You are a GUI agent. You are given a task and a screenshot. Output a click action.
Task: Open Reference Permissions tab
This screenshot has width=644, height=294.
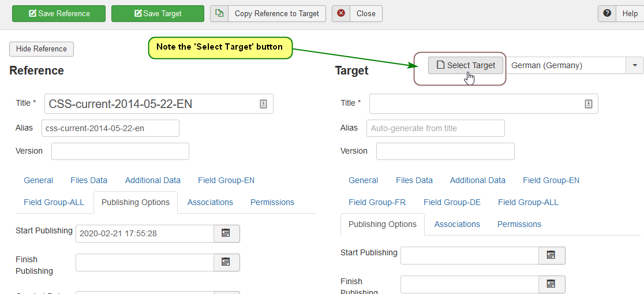point(272,202)
